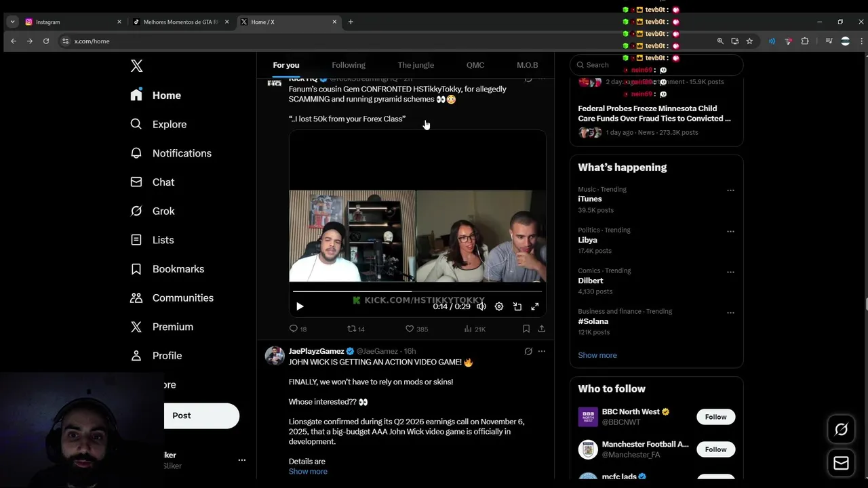Screen dimensions: 868x488
Task: Open Chrome Extensions puzzle icon
Action: coord(805,41)
